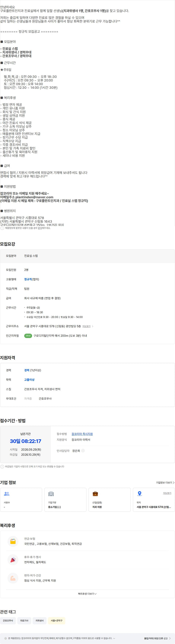The image size is (175, 644).
Task: Click the blue 경력 requirement link
Action: 27,370
